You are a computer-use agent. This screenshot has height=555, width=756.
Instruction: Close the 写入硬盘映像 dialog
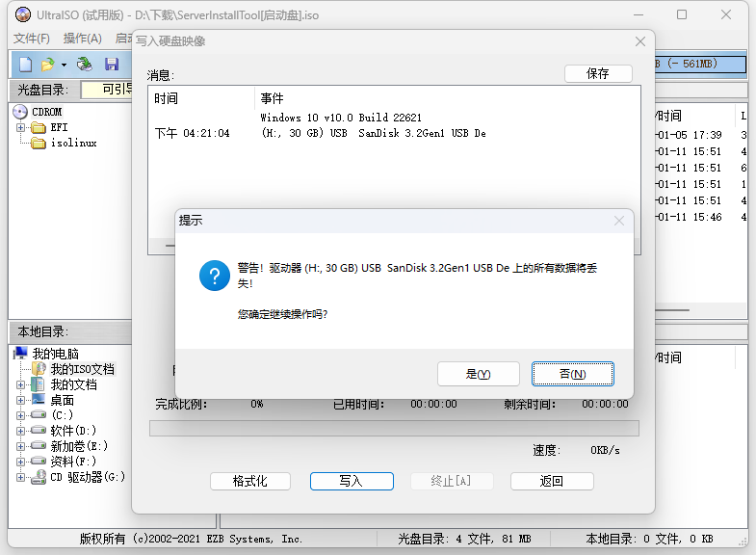pos(640,41)
